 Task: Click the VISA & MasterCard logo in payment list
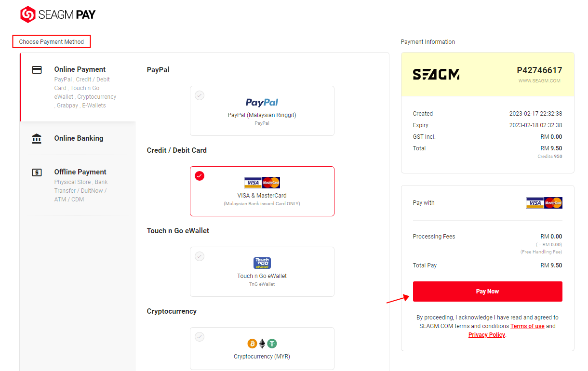click(x=262, y=183)
